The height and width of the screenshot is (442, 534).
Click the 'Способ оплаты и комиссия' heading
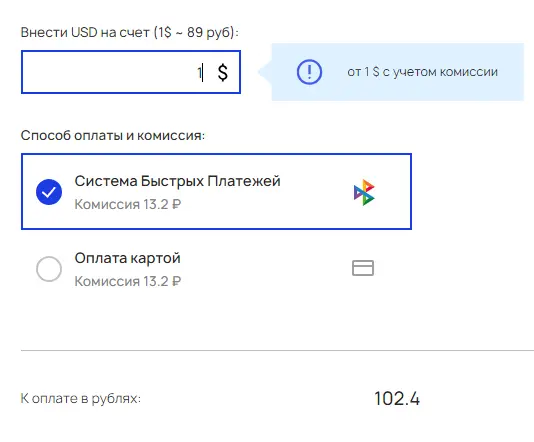coord(113,136)
